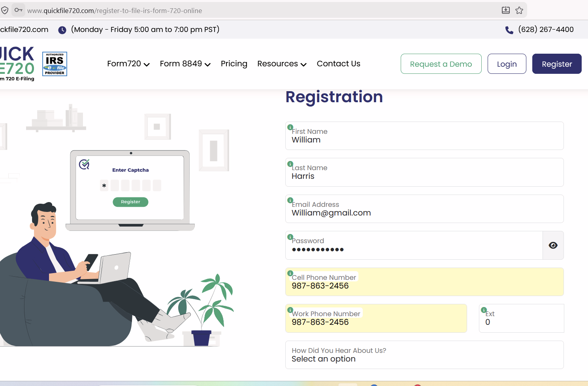
Task: Click the Password input field
Action: click(x=414, y=245)
